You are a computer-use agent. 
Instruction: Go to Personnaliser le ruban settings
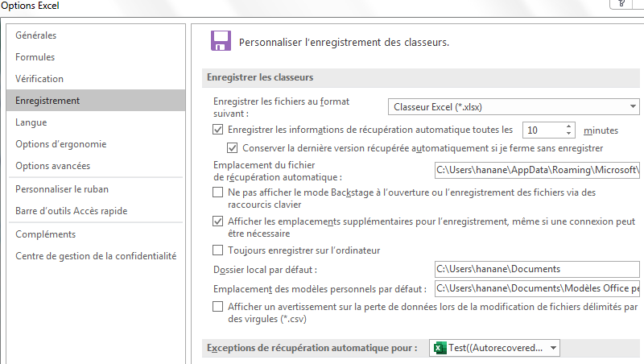pyautogui.click(x=62, y=189)
